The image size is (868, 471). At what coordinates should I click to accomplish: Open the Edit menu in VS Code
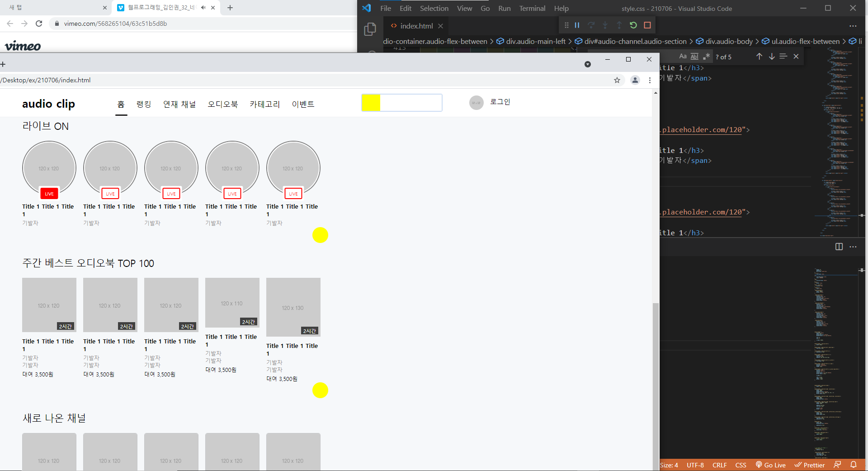coord(406,8)
